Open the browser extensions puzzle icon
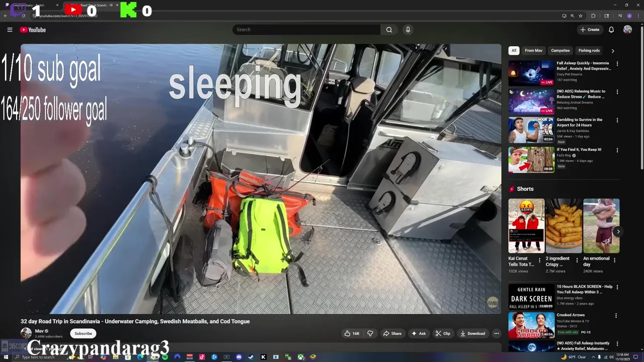The width and height of the screenshot is (644, 362). [593, 16]
